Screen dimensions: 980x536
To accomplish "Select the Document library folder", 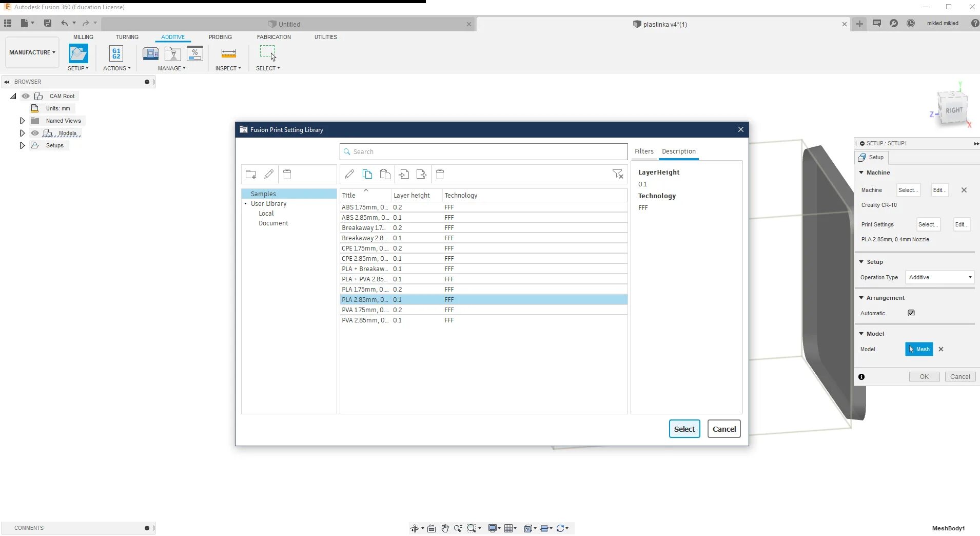I will (x=273, y=223).
